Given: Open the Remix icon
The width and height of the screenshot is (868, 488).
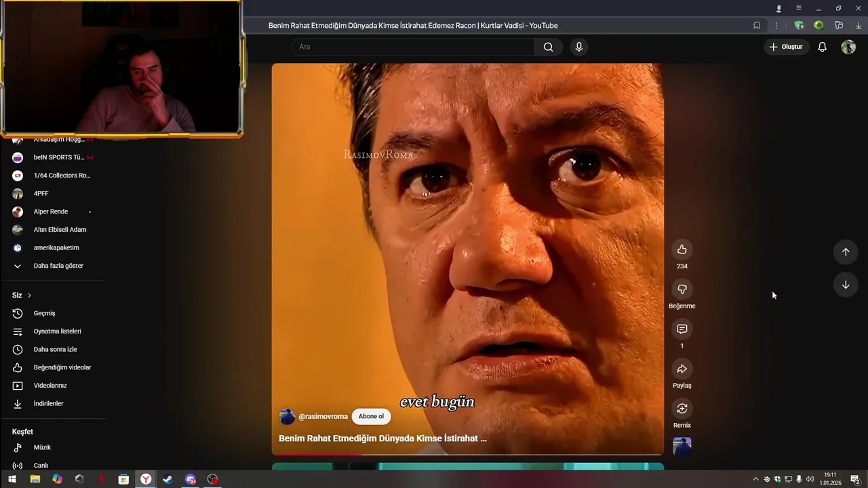Looking at the screenshot, I should pos(682,409).
